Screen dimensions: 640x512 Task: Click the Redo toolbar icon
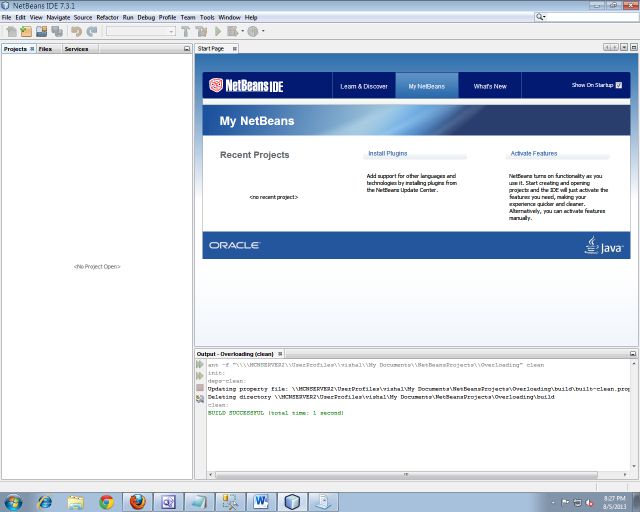pos(92,31)
